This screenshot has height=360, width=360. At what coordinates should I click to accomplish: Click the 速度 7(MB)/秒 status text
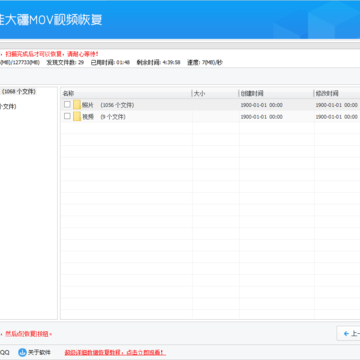205,62
